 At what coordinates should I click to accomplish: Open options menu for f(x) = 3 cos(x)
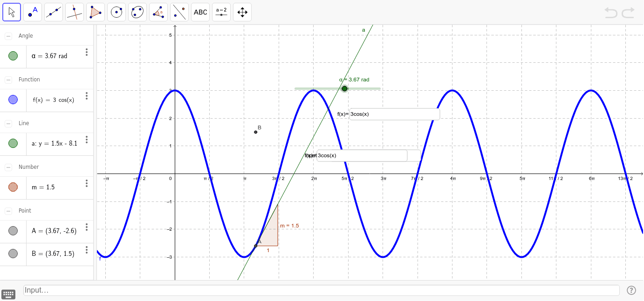(86, 96)
